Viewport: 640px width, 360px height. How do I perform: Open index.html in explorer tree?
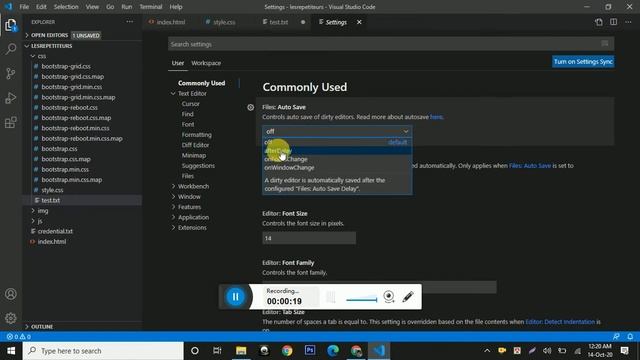coord(52,242)
